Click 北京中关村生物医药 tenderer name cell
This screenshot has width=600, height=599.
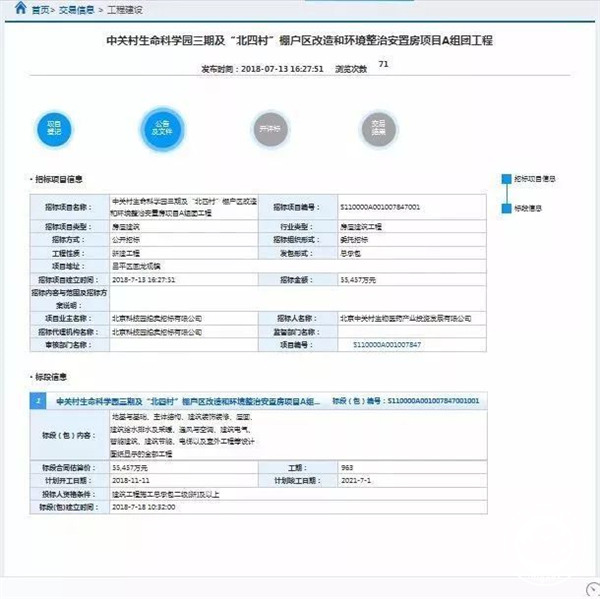(412, 318)
